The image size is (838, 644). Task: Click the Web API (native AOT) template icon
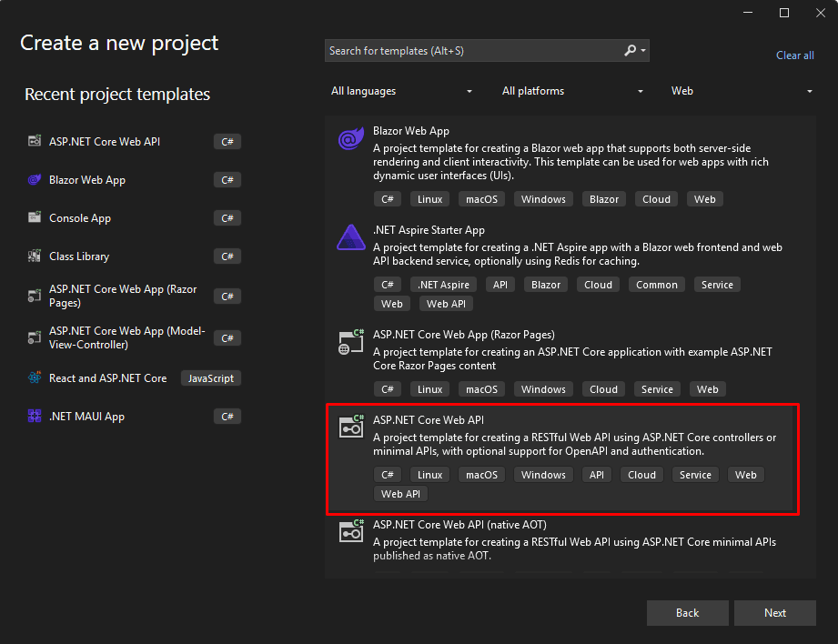coord(351,531)
